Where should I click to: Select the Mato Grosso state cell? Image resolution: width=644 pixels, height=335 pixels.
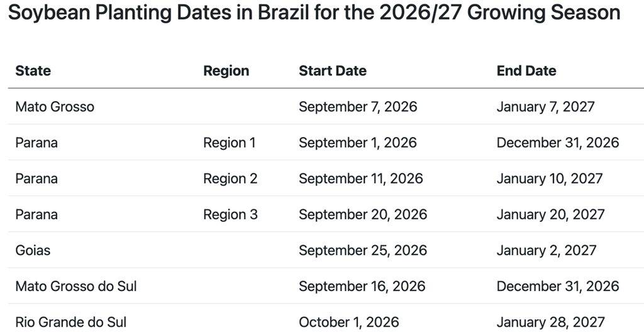click(x=55, y=107)
